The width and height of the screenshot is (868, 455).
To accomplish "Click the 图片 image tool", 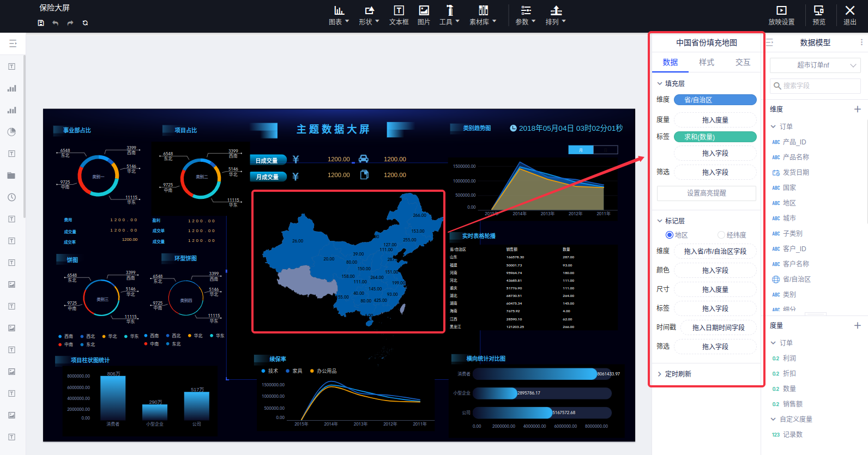I will (424, 15).
